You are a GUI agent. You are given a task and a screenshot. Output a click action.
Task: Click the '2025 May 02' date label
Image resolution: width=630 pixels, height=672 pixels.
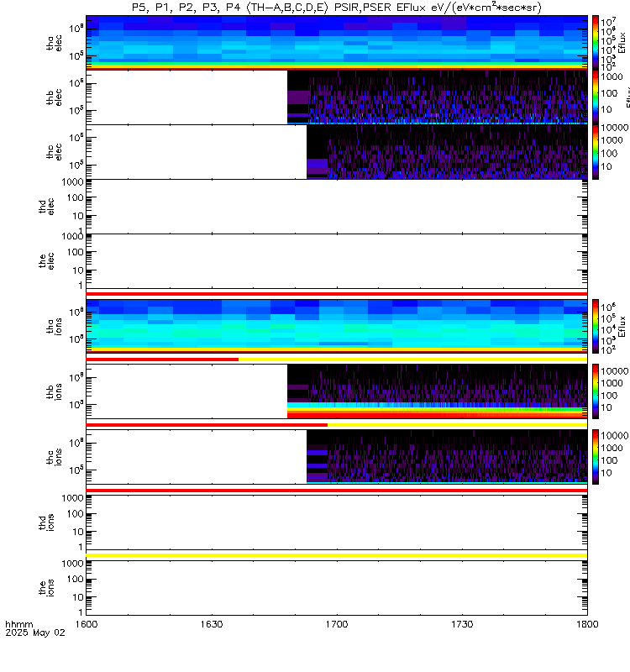click(x=35, y=633)
